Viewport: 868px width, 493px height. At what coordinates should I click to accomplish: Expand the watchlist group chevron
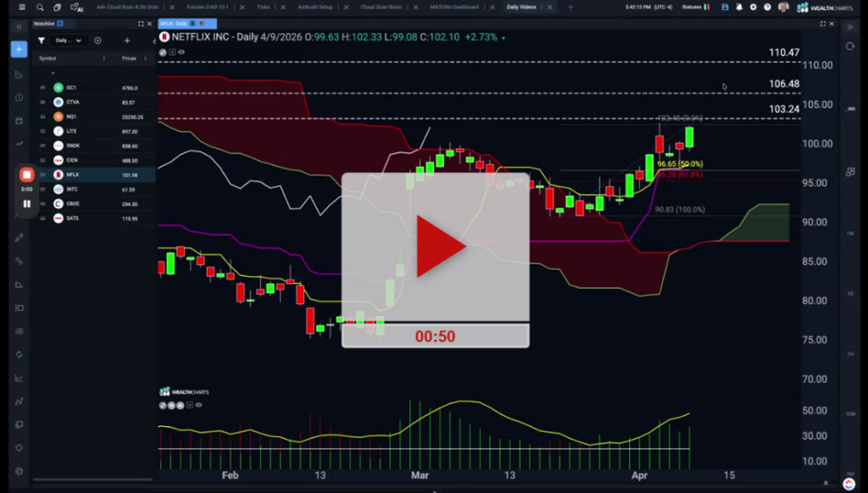pos(53,73)
